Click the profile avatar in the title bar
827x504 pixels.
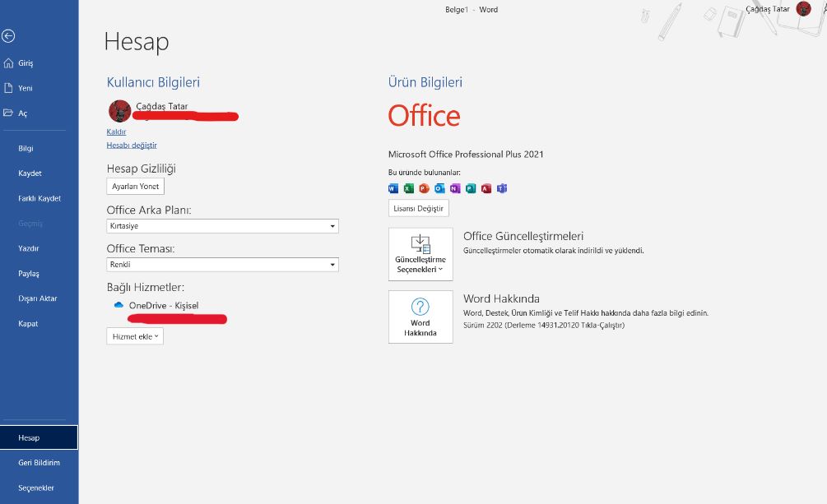803,9
